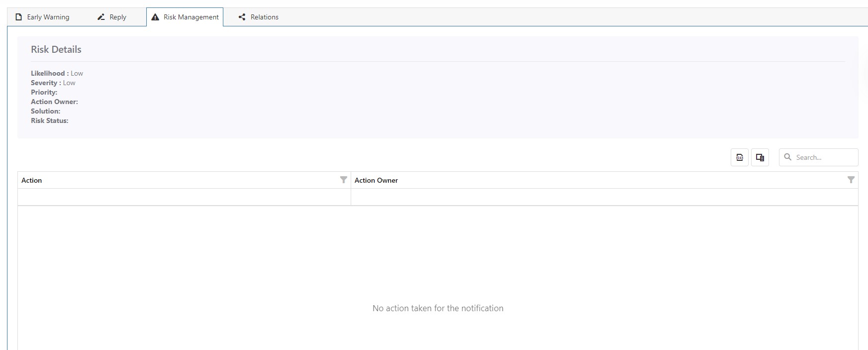868x350 pixels.
Task: Open the column chooser icon
Action: point(760,157)
